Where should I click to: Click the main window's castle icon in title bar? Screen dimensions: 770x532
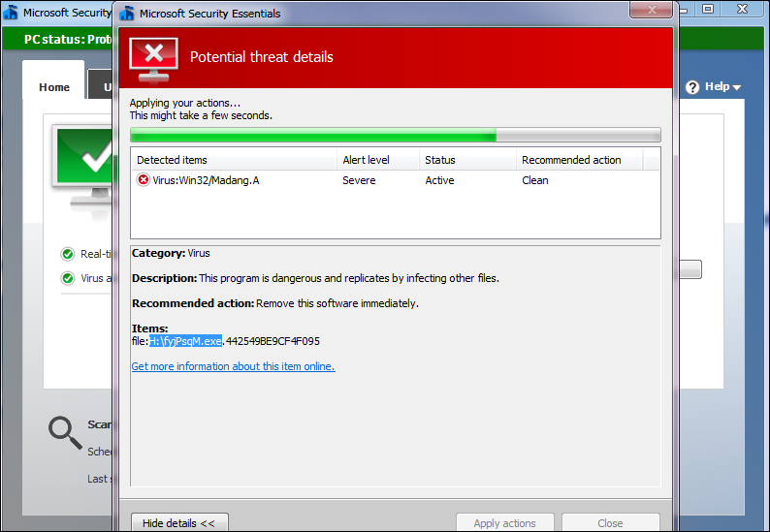pyautogui.click(x=11, y=13)
